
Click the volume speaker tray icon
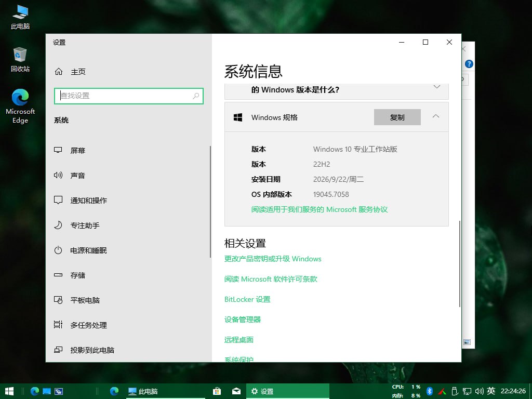click(479, 391)
